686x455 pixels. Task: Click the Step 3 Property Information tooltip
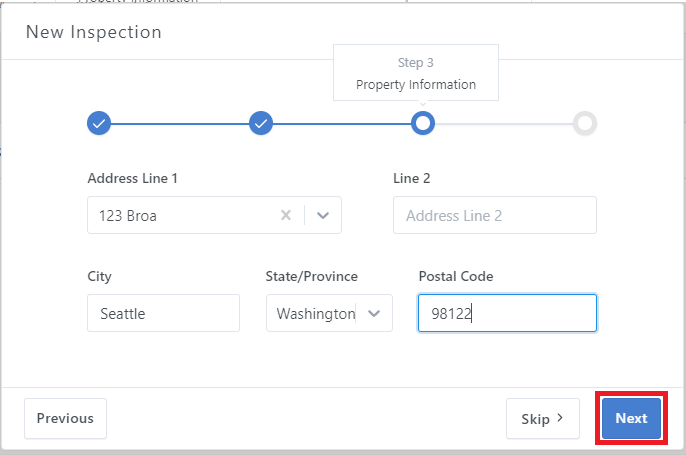[x=416, y=73]
